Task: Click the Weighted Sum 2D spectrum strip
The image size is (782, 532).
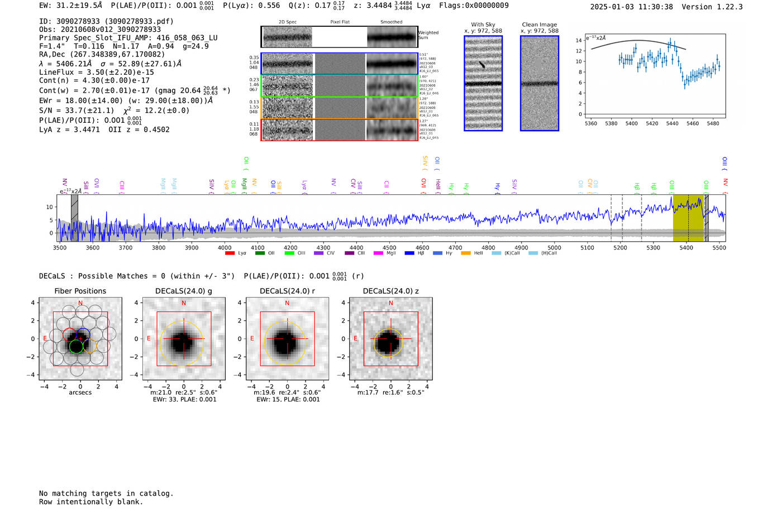Action: pyautogui.click(x=339, y=37)
